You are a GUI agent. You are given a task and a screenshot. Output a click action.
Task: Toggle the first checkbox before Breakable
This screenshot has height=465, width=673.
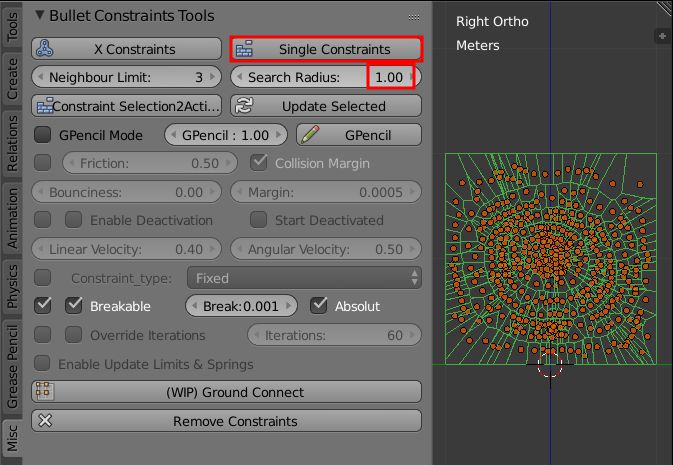pos(42,306)
